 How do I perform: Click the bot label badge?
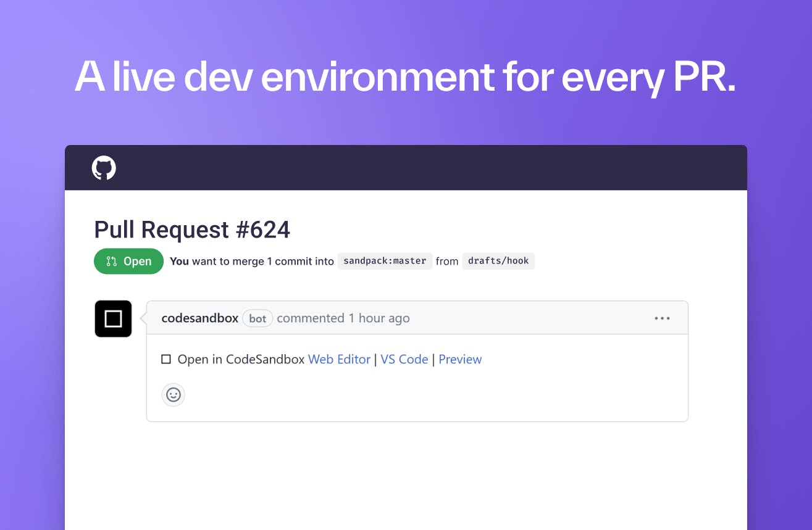(x=257, y=318)
